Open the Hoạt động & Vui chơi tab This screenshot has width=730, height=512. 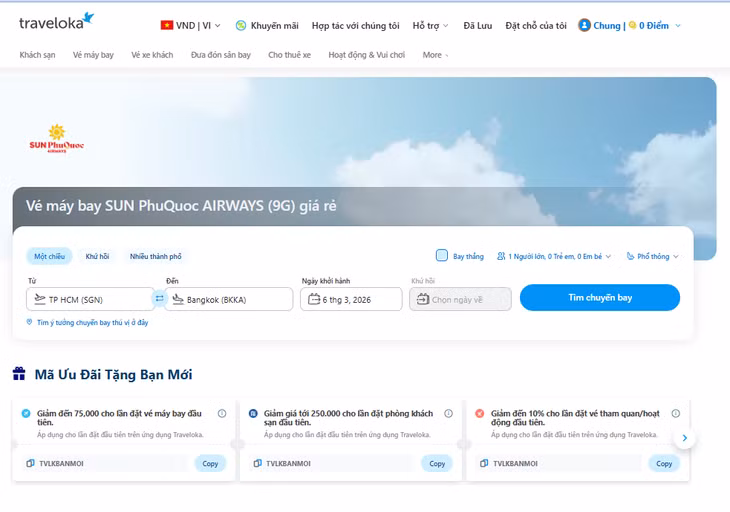click(367, 55)
